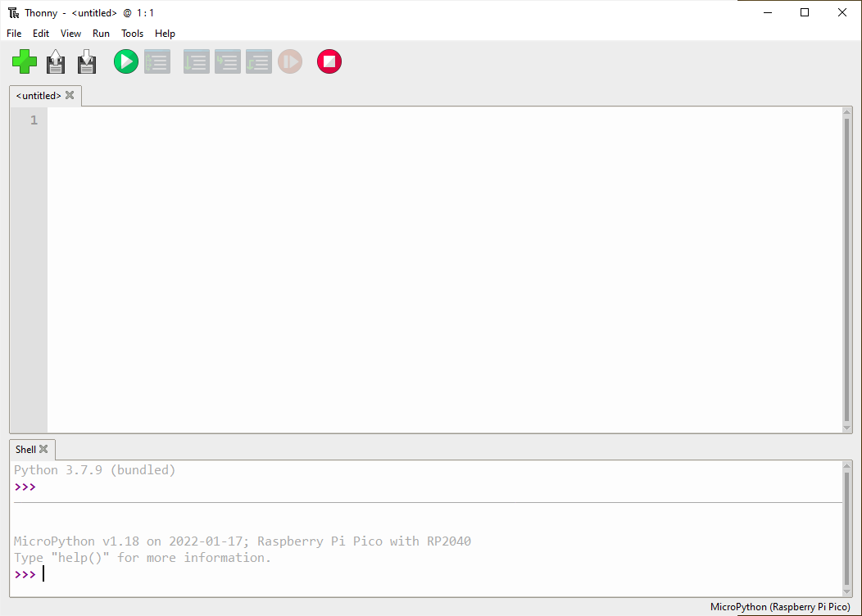This screenshot has height=616, width=862.
Task: Click the editor's vertical scrollbar
Action: coord(847,270)
